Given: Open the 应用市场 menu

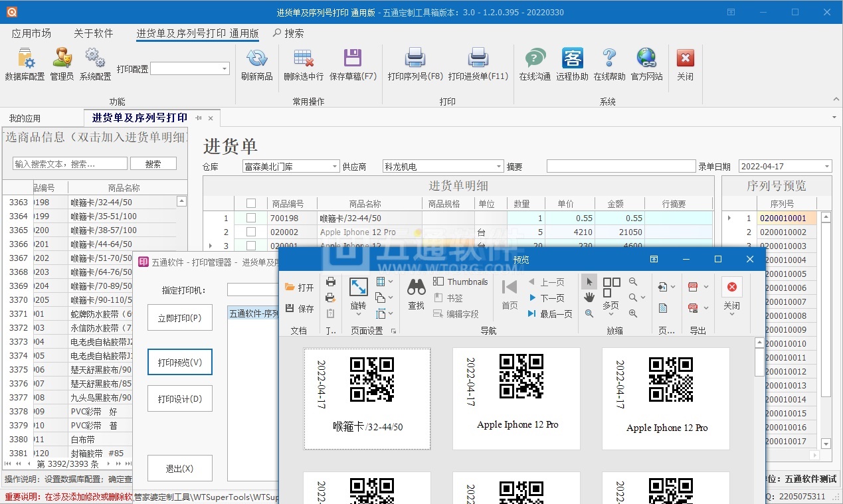Looking at the screenshot, I should (31, 33).
